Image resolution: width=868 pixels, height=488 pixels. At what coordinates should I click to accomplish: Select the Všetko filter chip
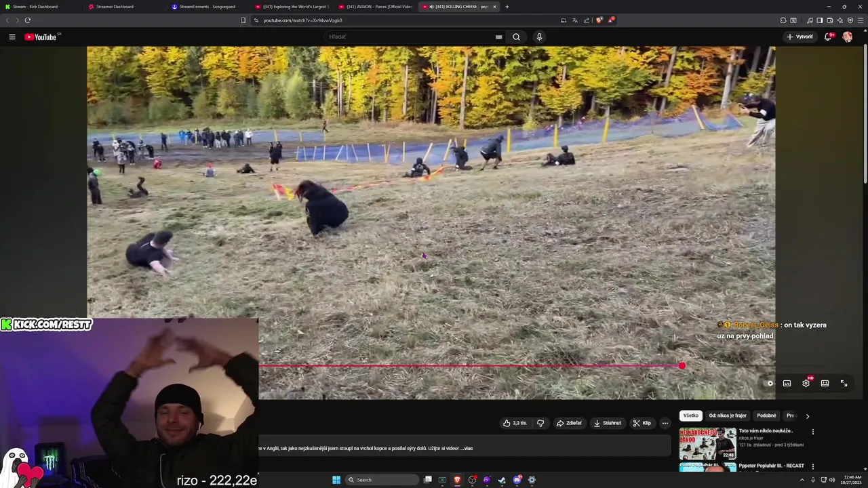pyautogui.click(x=690, y=415)
